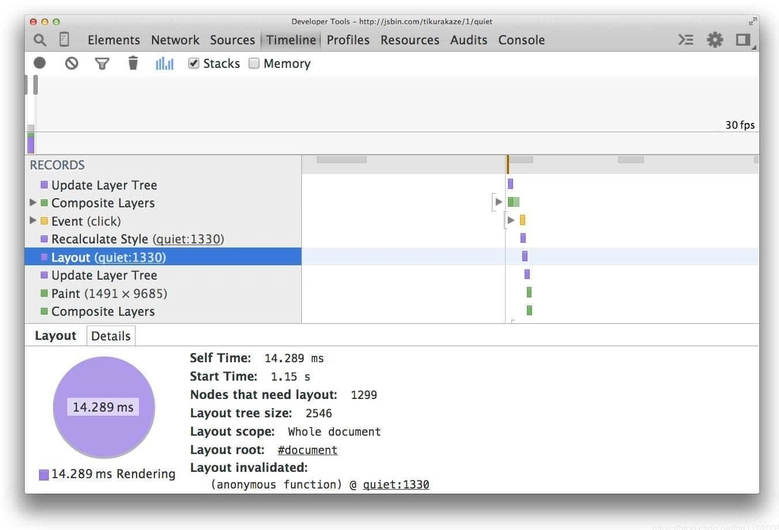The height and width of the screenshot is (530, 779).
Task: Select Recalculate Style record row
Action: coord(163,239)
